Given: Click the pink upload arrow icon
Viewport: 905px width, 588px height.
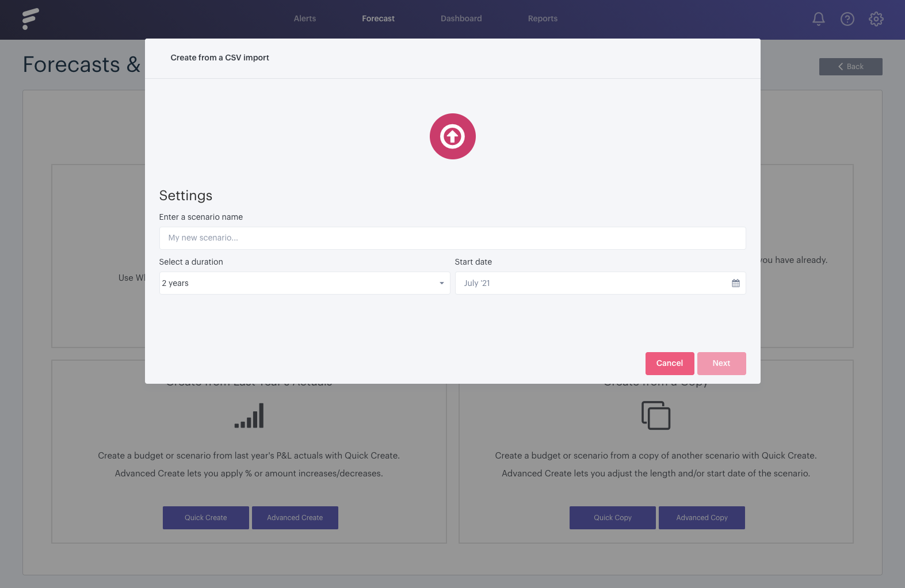Looking at the screenshot, I should (453, 136).
